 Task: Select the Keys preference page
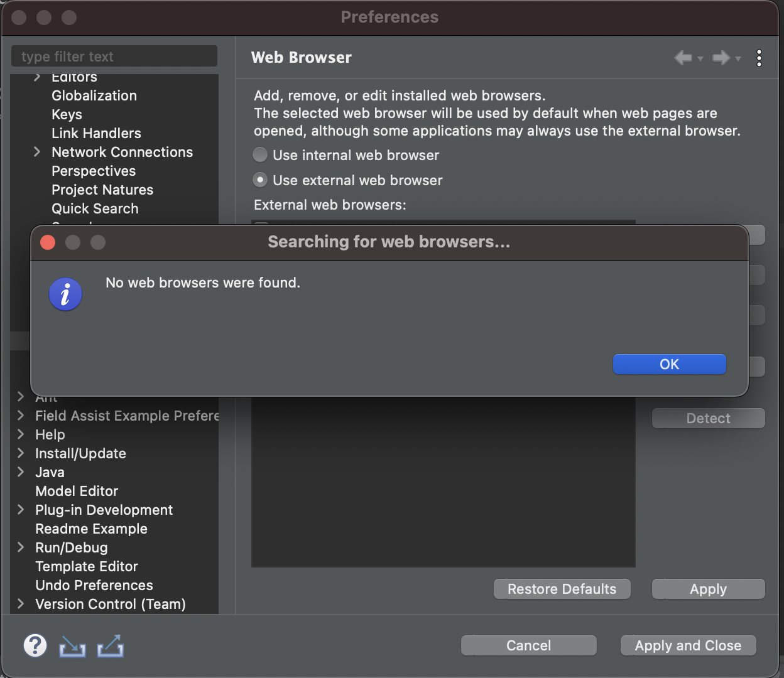click(x=67, y=114)
